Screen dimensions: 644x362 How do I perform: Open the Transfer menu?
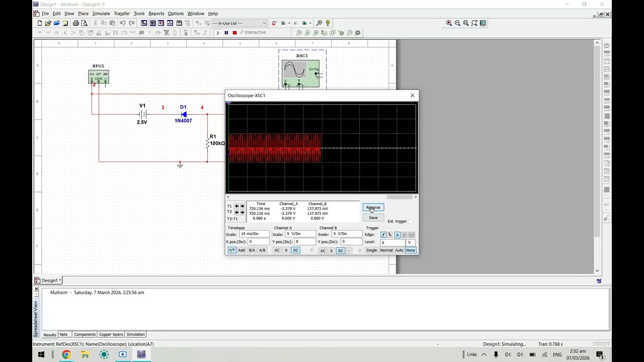coord(122,14)
